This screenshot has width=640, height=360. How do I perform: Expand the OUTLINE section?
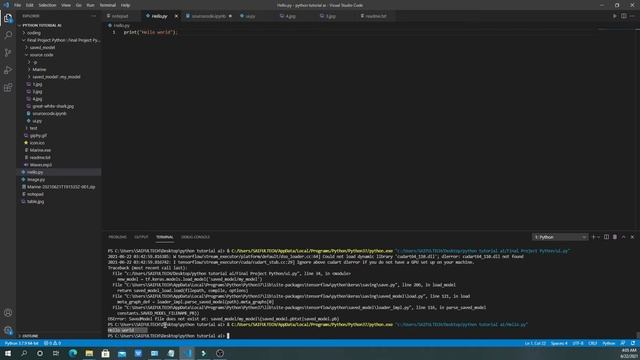coord(29,336)
